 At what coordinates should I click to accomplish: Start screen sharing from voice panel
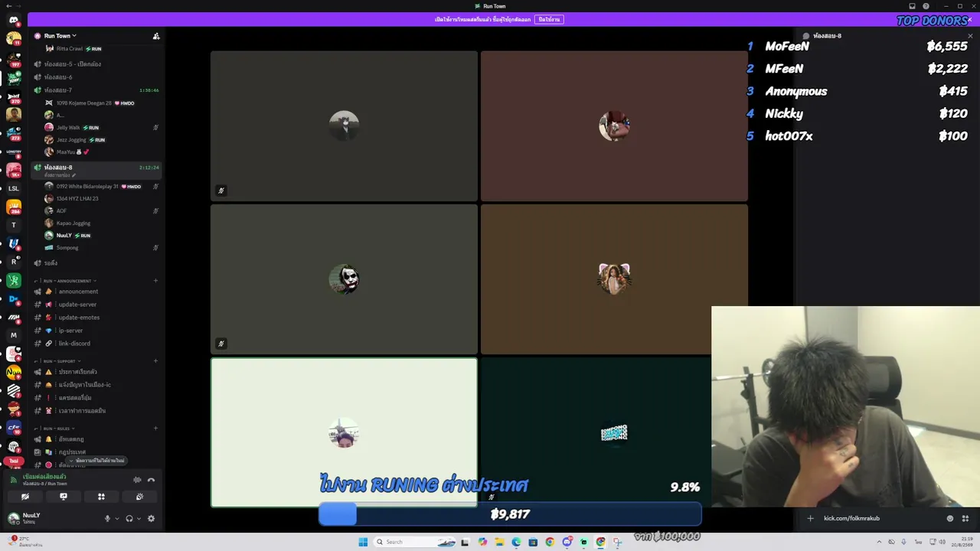tap(64, 497)
